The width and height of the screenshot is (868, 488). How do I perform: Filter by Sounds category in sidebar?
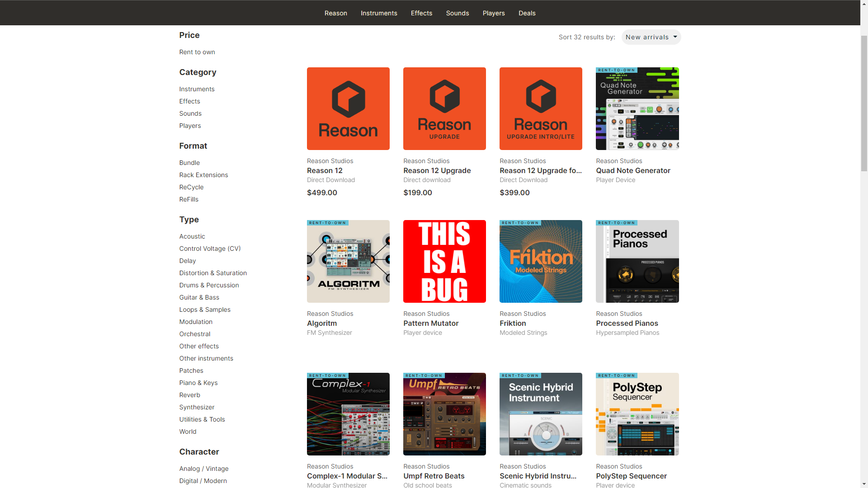[x=190, y=113]
